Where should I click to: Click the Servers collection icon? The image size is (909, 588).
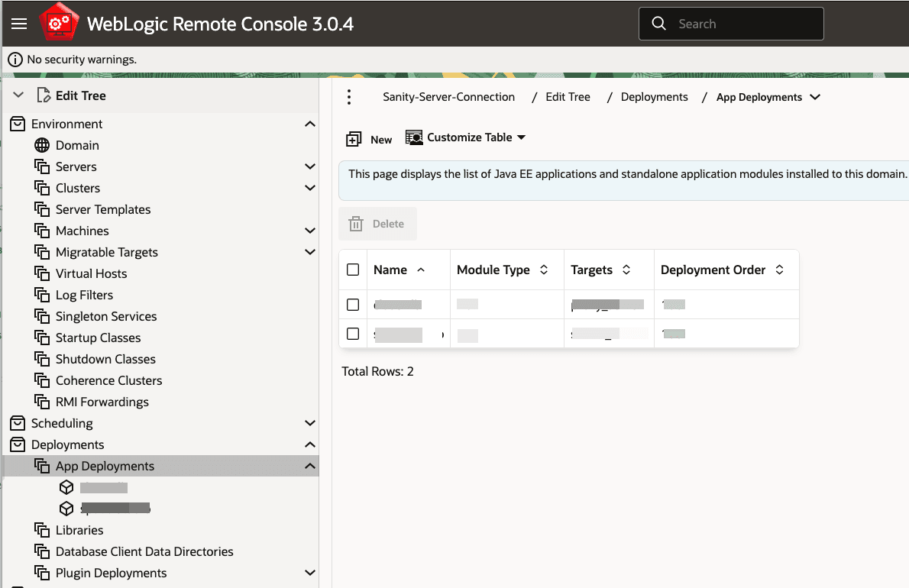42,166
